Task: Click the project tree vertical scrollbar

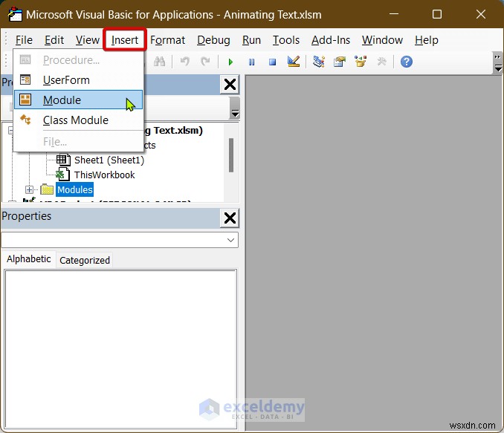Action: coord(231,155)
